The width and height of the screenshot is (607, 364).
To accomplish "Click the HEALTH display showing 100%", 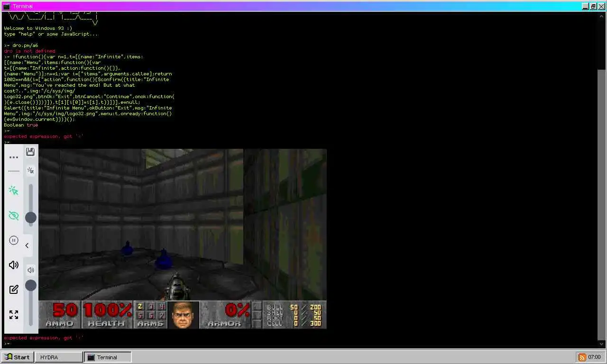I will 107,315.
